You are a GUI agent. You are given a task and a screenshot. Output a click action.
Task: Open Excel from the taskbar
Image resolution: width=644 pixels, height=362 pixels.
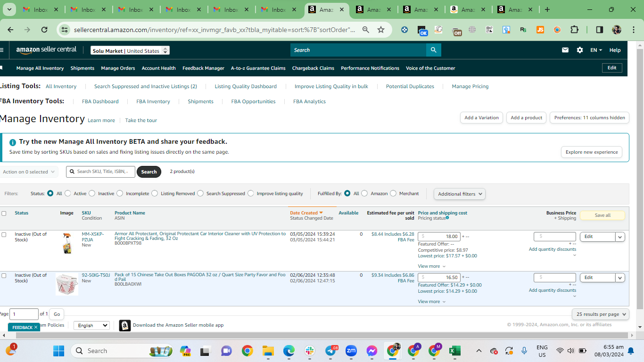[455, 351]
